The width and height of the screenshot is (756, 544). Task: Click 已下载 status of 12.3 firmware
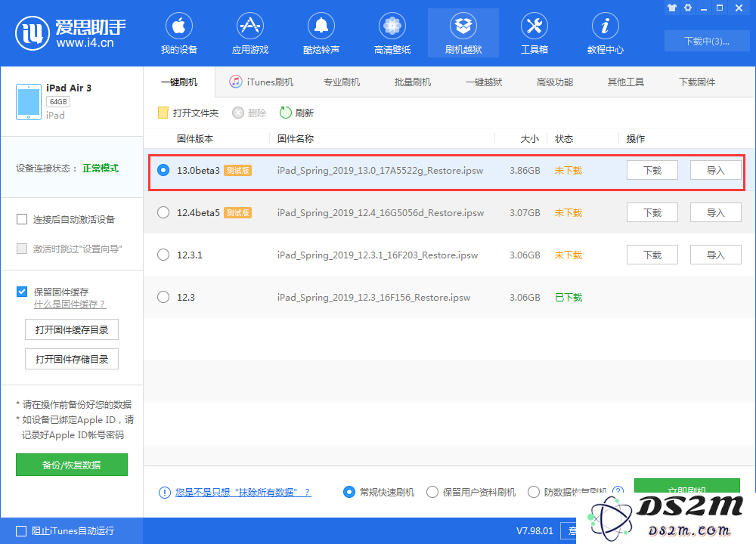click(569, 297)
